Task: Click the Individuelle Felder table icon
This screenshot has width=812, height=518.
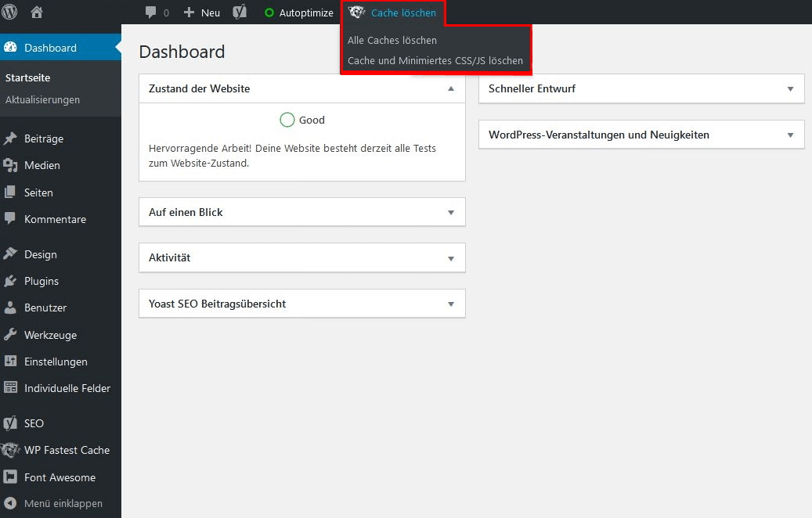Action: 10,387
